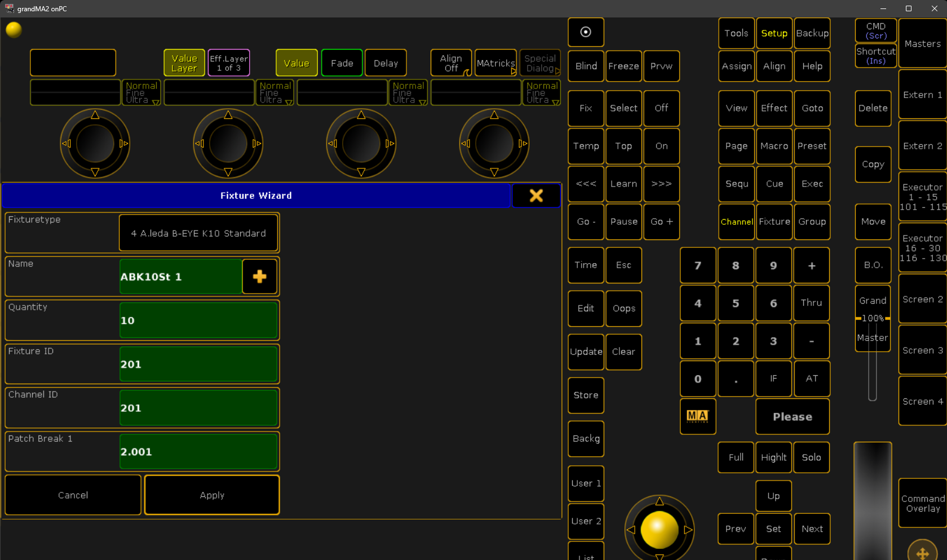Click the plus icon next to Name field
Screen dimensions: 947x560
point(260,277)
